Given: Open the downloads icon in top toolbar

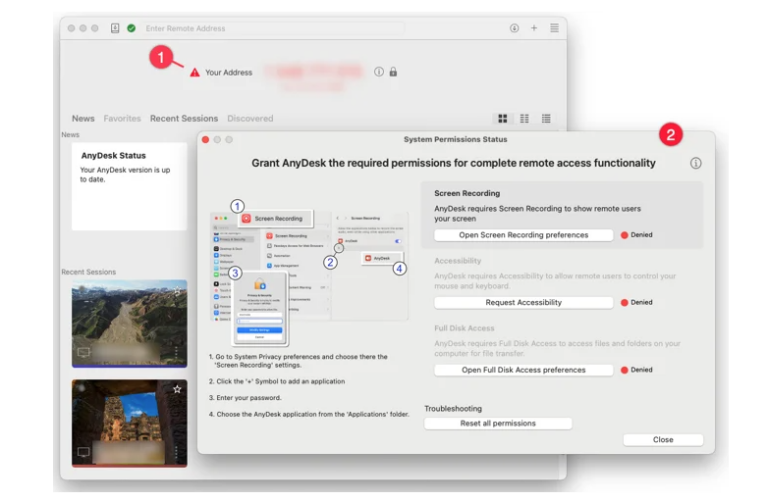Looking at the screenshot, I should [514, 28].
